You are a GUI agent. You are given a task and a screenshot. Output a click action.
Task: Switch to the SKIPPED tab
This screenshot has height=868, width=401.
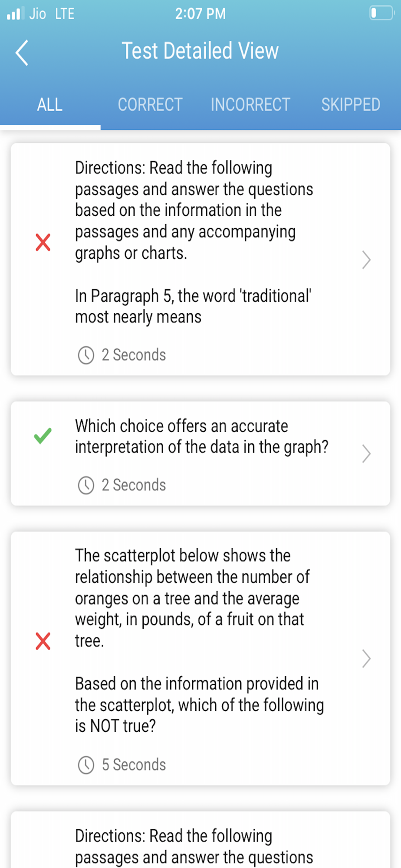(x=351, y=105)
